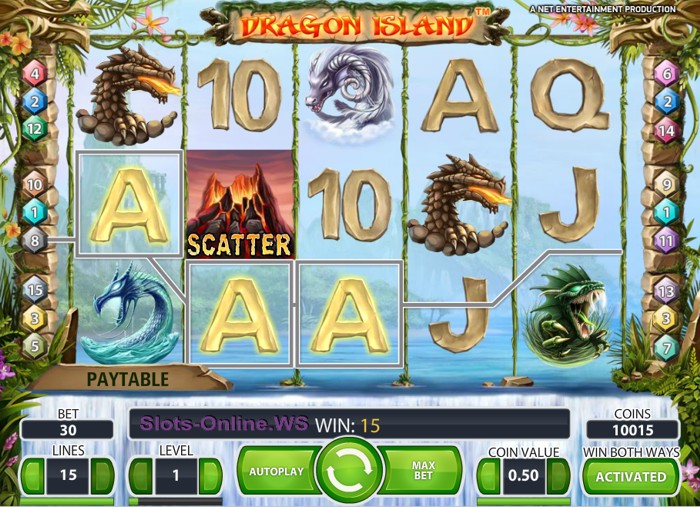Decrease the bet level

pos(142,475)
